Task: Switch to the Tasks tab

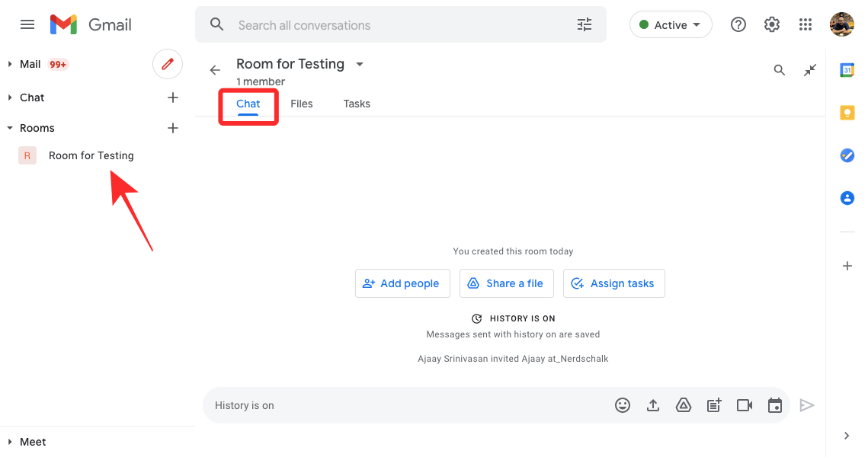Action: pyautogui.click(x=357, y=104)
